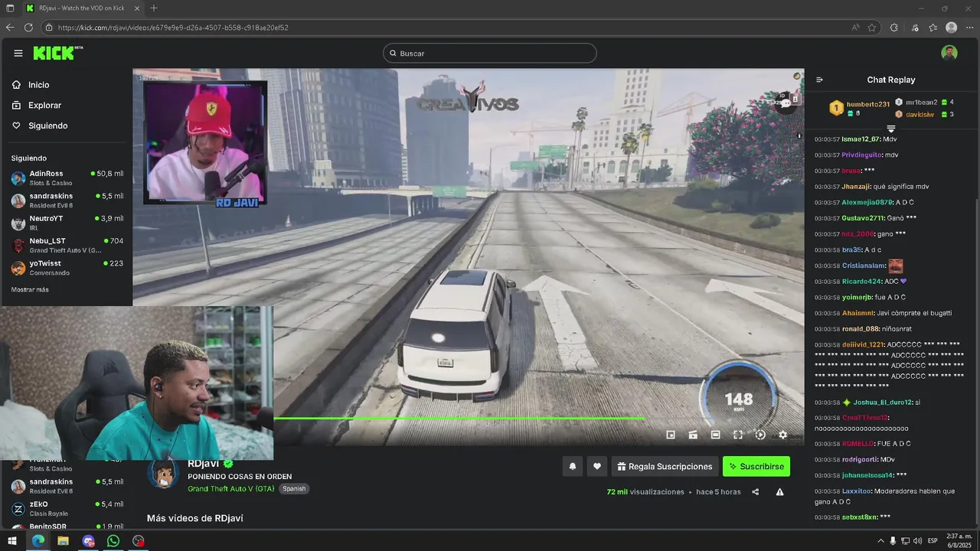Open Windows Start menu
This screenshot has height=551, width=980.
coord(12,541)
